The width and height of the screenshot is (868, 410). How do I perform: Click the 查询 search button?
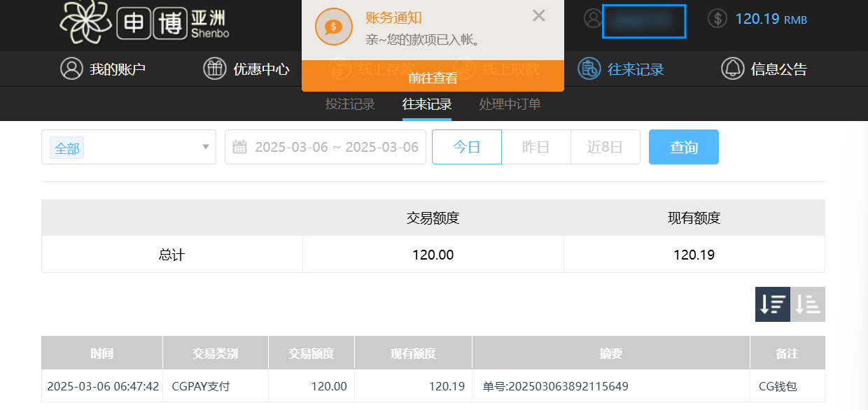tap(683, 147)
